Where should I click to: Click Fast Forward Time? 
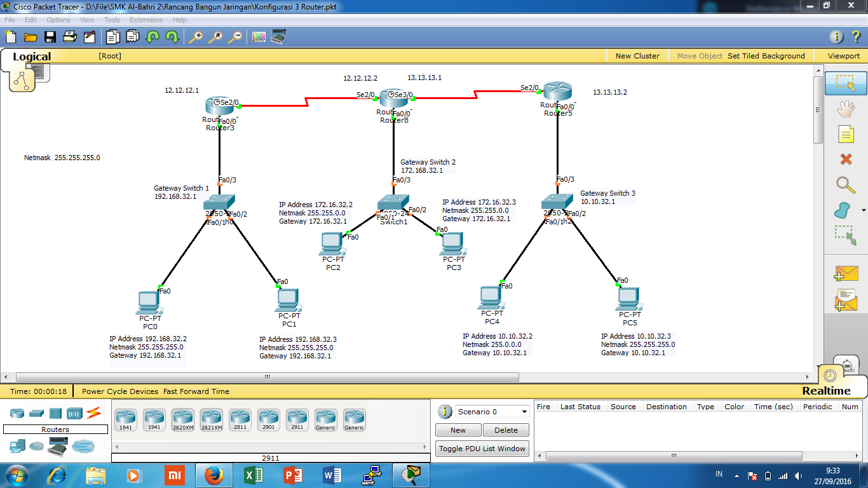pos(196,391)
